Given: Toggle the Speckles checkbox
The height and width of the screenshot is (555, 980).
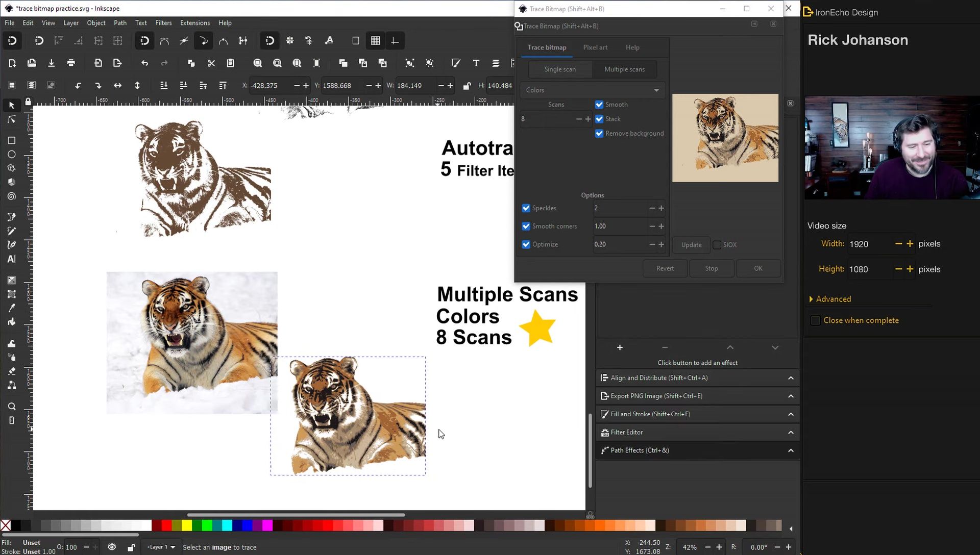Looking at the screenshot, I should (526, 208).
